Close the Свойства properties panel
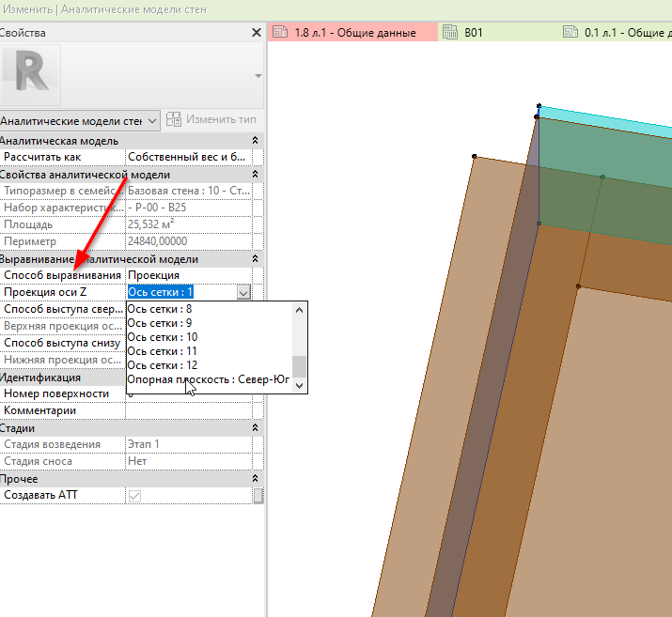The width and height of the screenshot is (672, 617). (257, 33)
